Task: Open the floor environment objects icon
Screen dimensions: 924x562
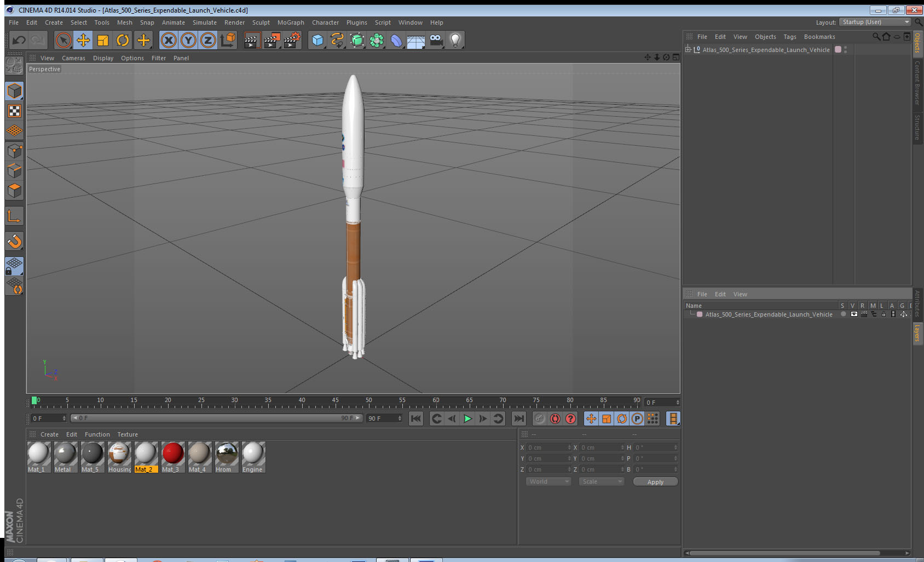Action: pos(416,40)
